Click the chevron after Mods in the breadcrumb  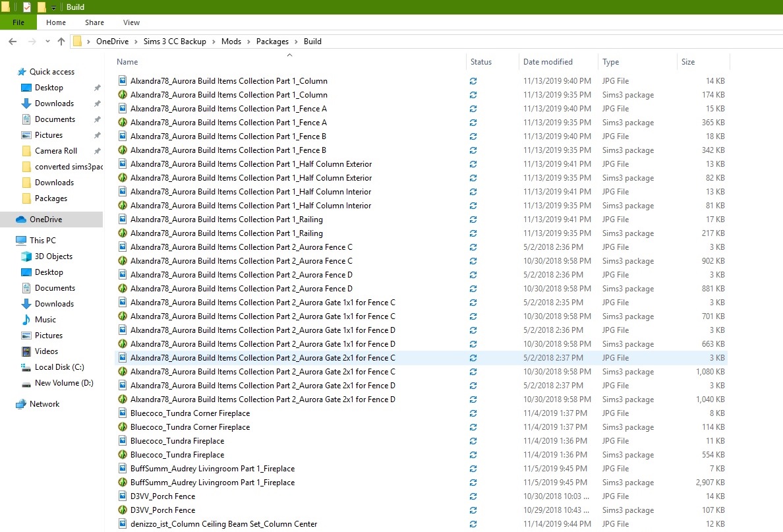click(x=248, y=41)
